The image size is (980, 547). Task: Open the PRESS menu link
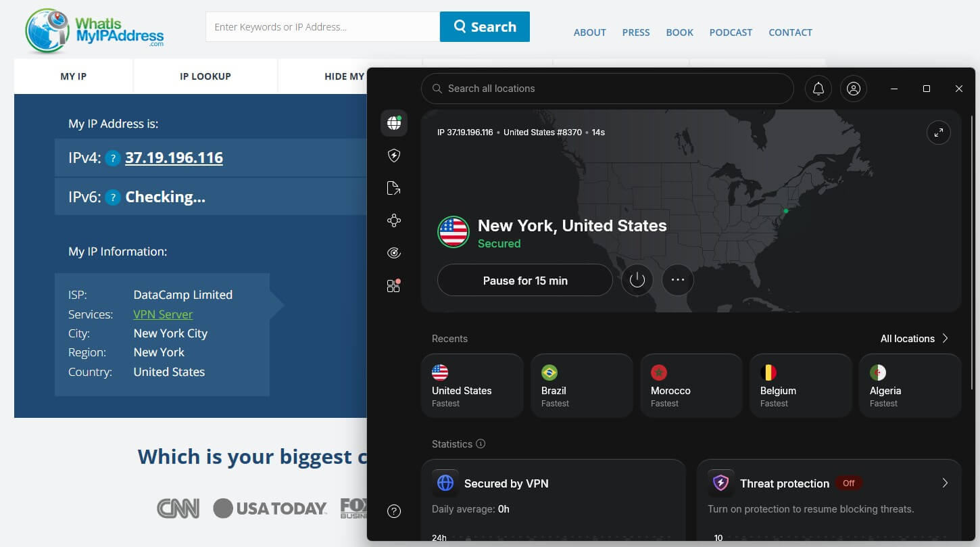tap(636, 32)
